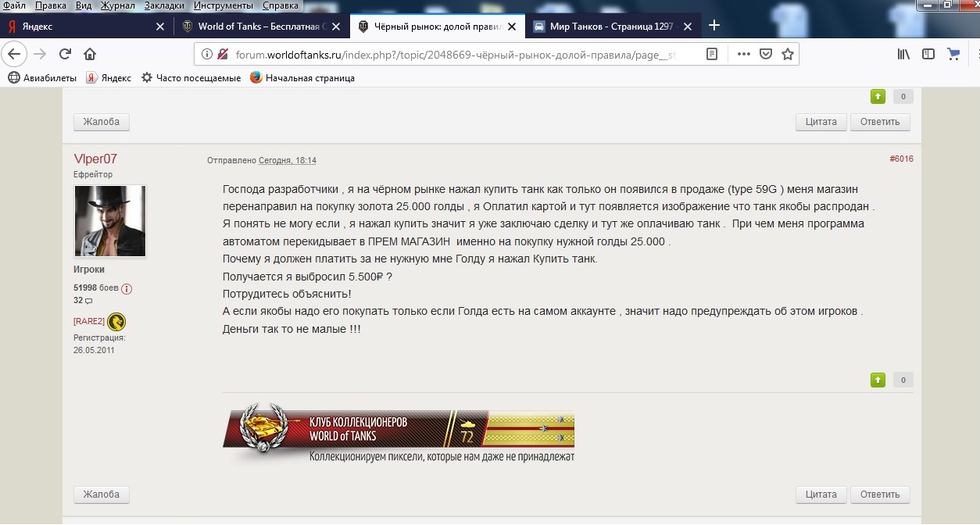Open the Начальная страница bookmark
Image resolution: width=980 pixels, height=525 pixels.
pos(302,77)
